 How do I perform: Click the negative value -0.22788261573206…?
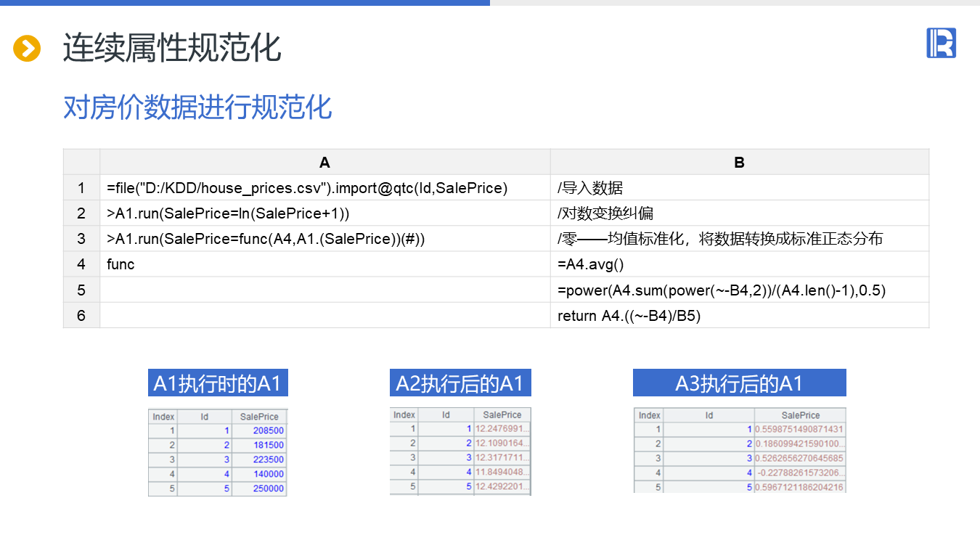(x=800, y=473)
